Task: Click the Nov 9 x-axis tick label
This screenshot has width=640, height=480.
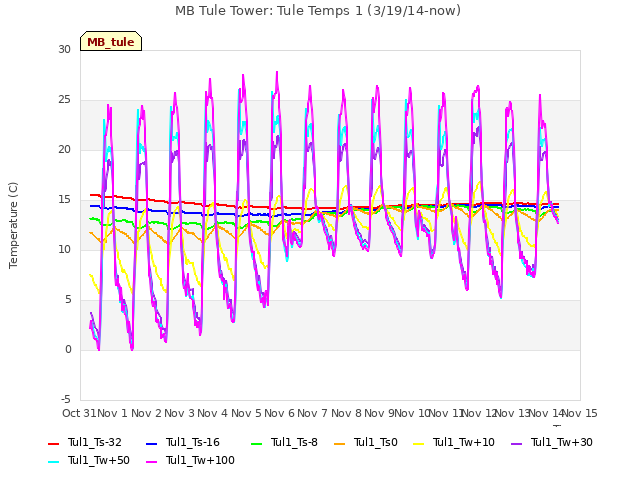Action: tap(379, 413)
